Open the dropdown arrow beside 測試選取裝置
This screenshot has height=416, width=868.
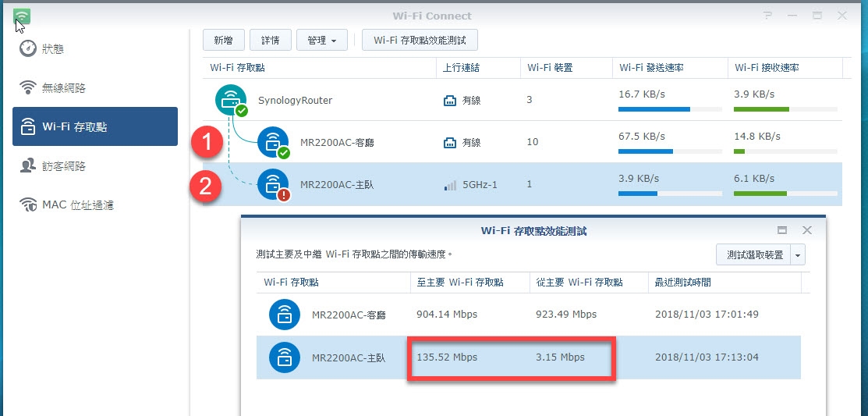pyautogui.click(x=798, y=254)
